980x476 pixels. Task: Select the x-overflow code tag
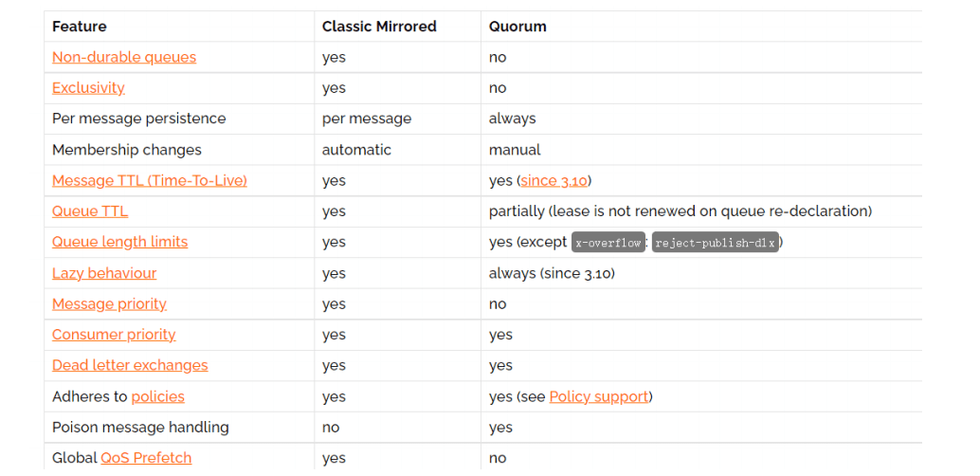coord(608,243)
